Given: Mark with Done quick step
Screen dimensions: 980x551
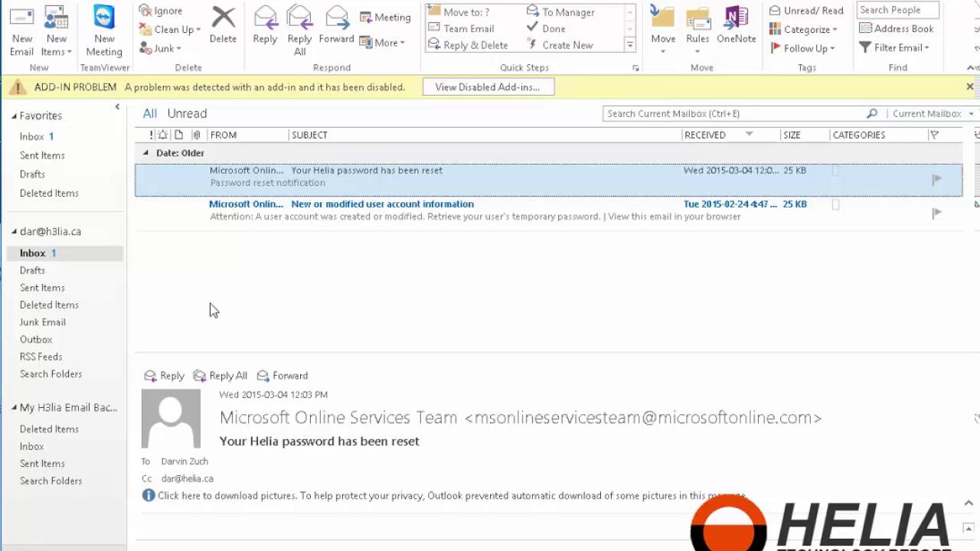Looking at the screenshot, I should tap(547, 29).
